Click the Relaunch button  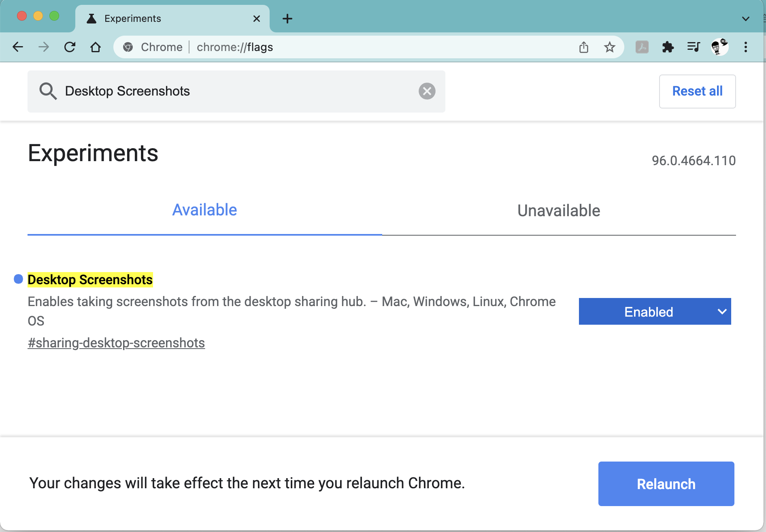pyautogui.click(x=666, y=484)
